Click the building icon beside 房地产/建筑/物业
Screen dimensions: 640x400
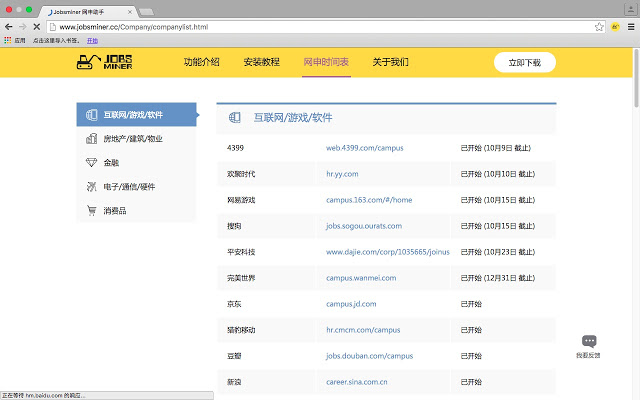tap(91, 139)
